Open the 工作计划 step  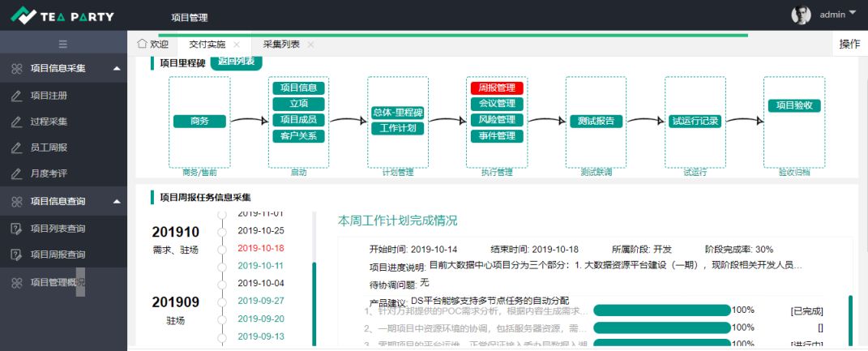(x=397, y=128)
